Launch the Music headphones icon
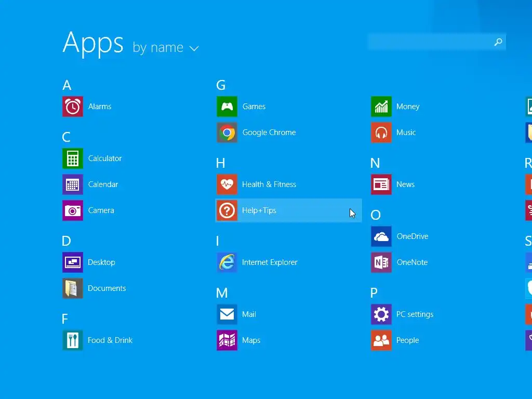The width and height of the screenshot is (532, 399). click(x=381, y=132)
